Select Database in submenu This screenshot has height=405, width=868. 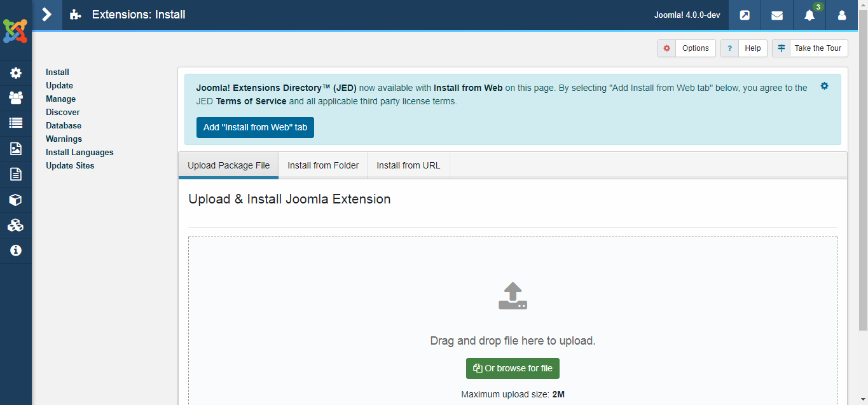pos(64,125)
